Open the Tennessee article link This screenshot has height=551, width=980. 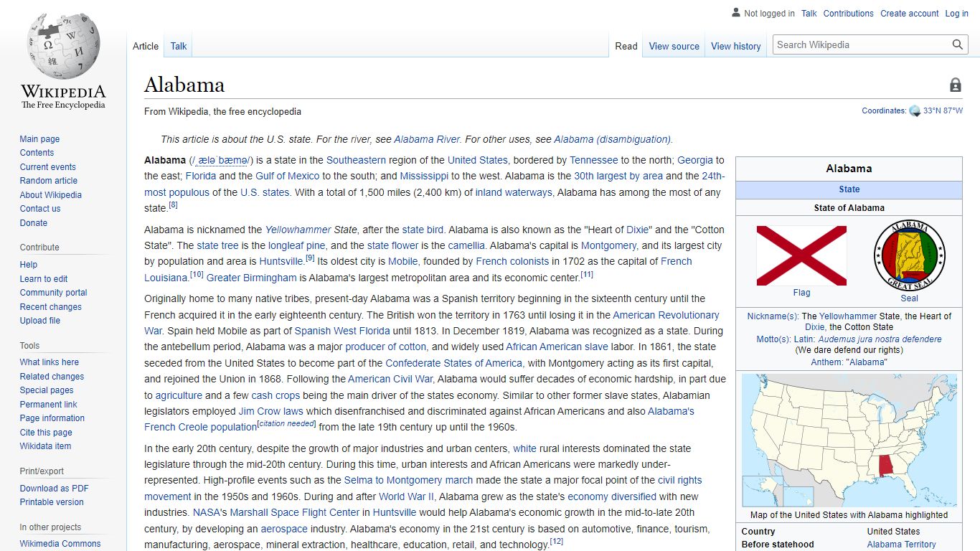click(594, 160)
